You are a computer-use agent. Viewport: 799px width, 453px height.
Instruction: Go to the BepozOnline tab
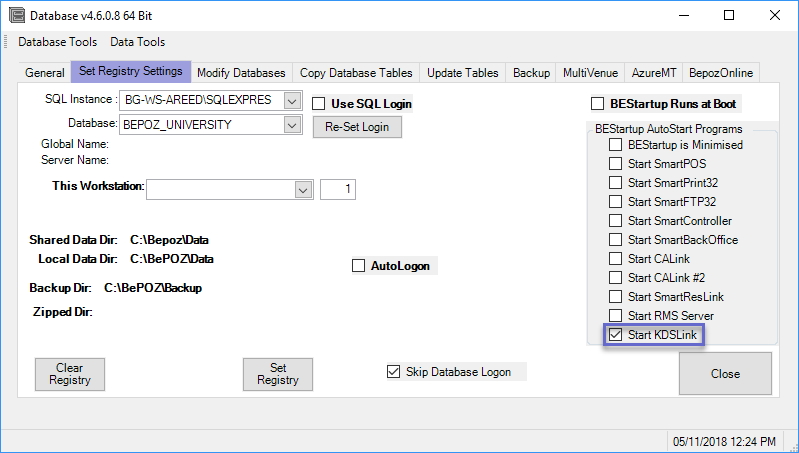pos(721,73)
